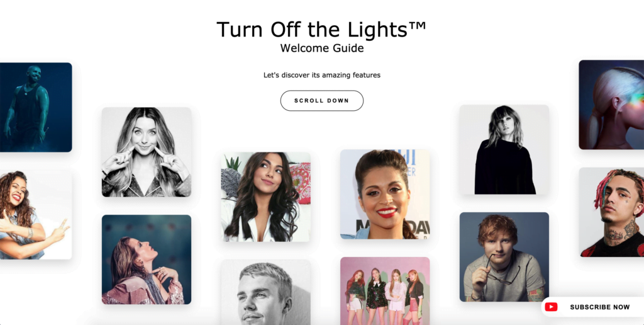
Task: Click the red YouTube play icon
Action: coord(551,307)
